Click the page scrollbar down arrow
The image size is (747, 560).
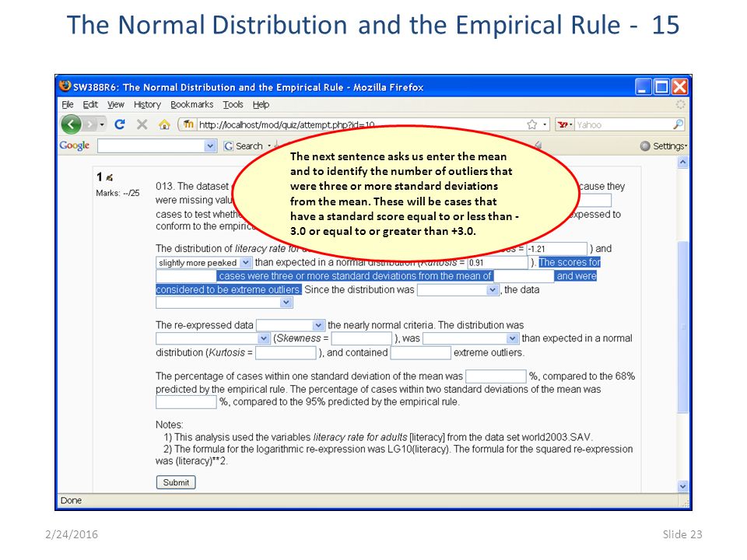[682, 487]
